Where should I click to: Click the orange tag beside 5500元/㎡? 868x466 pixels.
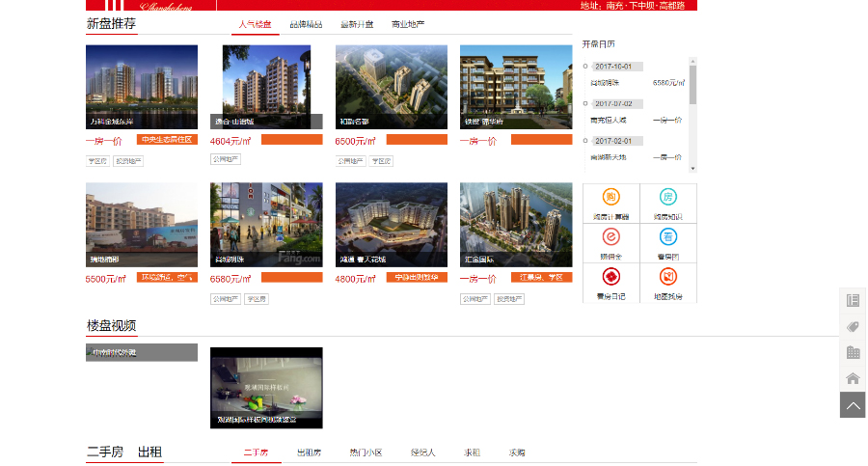click(167, 278)
